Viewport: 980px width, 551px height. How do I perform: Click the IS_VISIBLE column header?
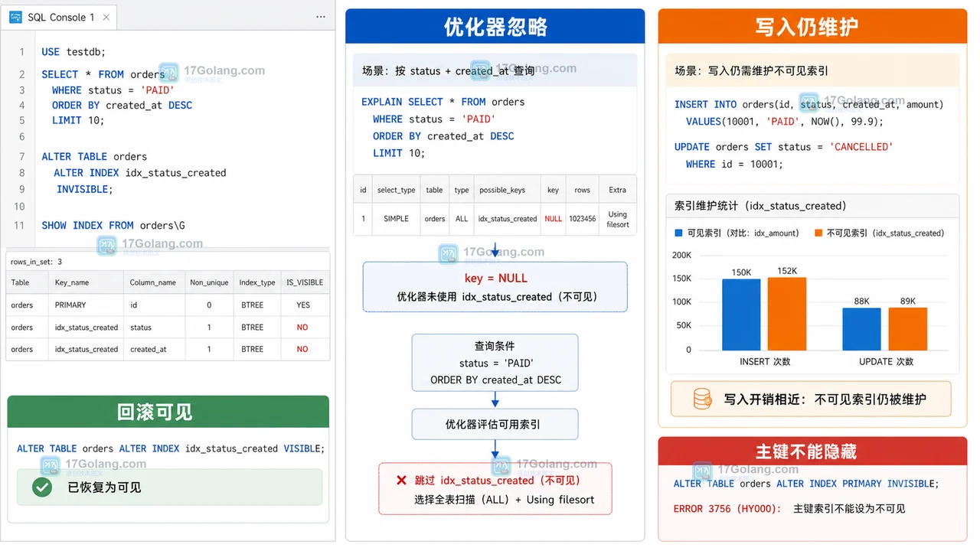coord(305,282)
